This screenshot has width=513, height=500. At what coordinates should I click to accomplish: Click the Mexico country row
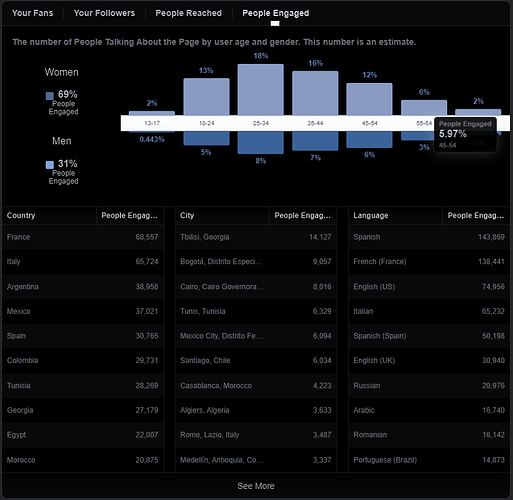coord(83,311)
